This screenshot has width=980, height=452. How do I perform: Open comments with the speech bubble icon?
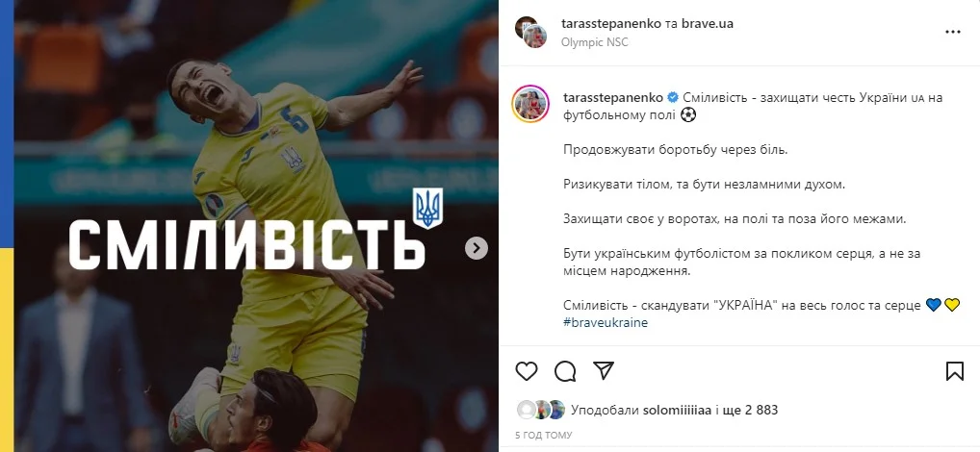pos(565,371)
